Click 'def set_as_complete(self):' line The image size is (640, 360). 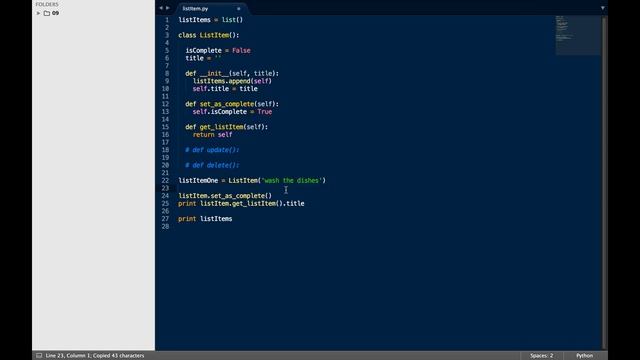tap(232, 104)
